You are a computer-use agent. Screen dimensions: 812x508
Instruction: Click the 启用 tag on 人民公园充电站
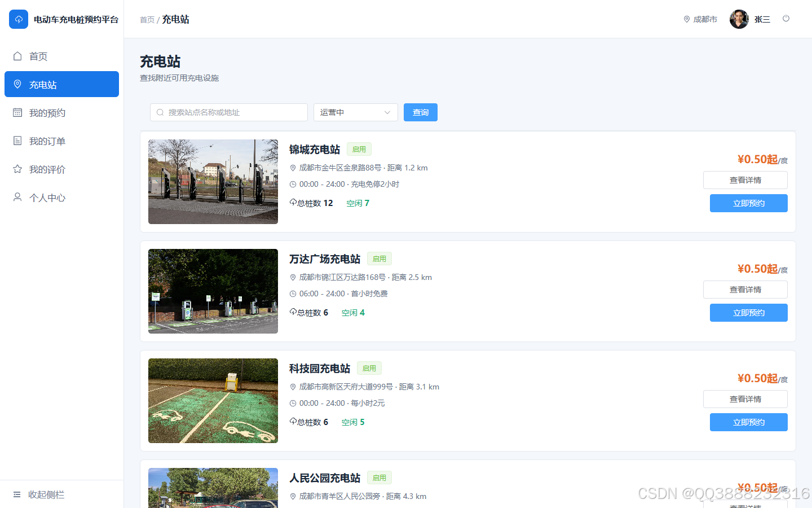pos(379,478)
